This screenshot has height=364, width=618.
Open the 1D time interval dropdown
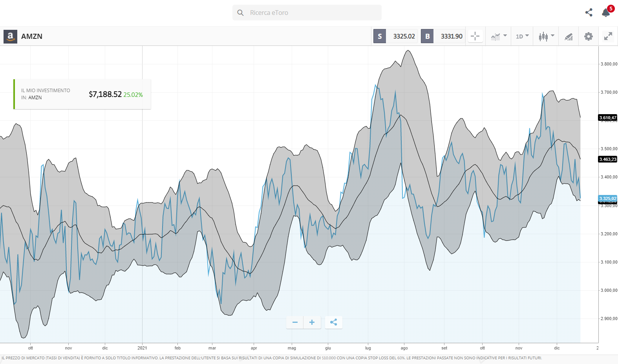pos(522,36)
